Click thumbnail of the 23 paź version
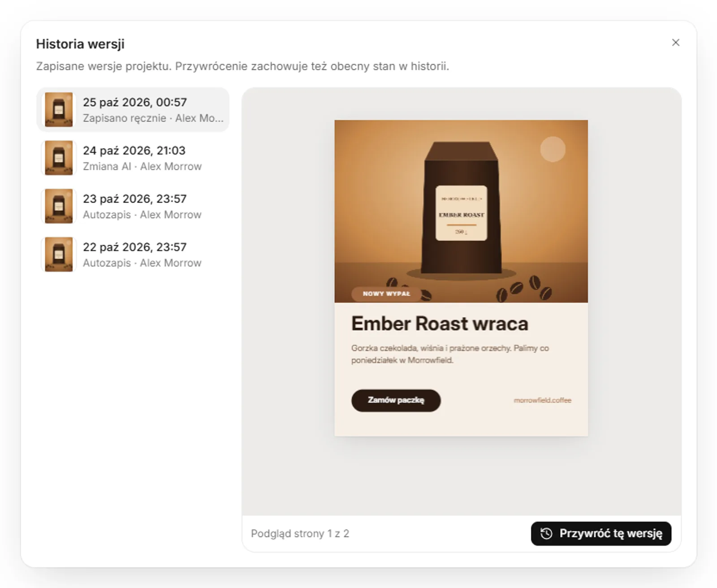717x588 pixels. click(x=59, y=206)
